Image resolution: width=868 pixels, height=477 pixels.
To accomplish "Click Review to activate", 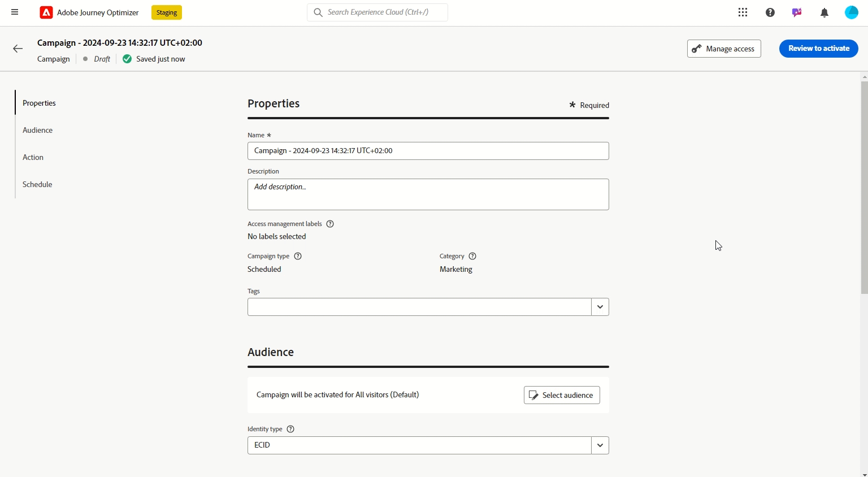I will click(x=818, y=49).
